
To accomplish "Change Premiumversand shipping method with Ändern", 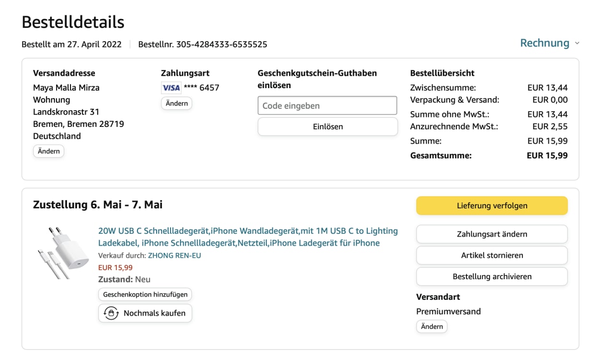I will (431, 327).
